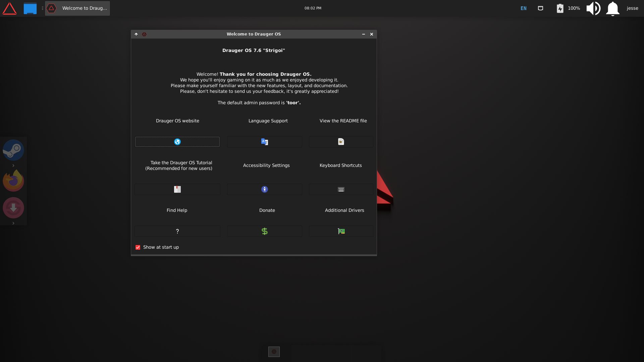Expand the chevron below download dock icon

tap(13, 223)
